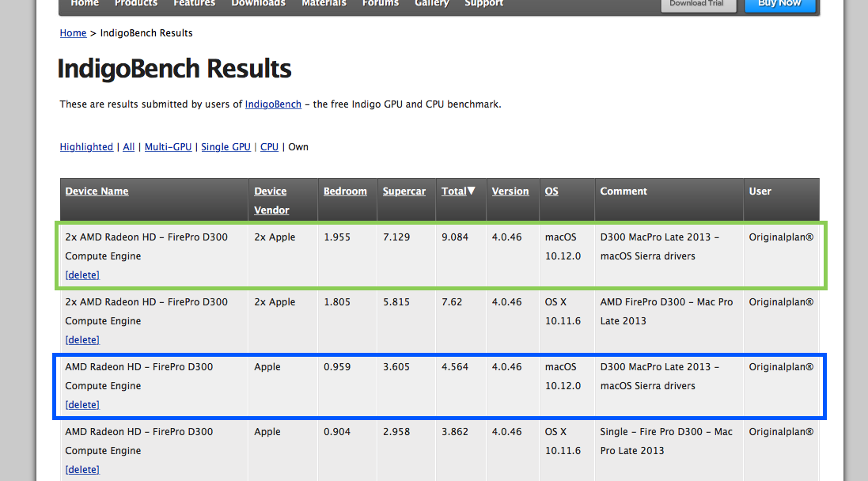Filter results by Single GPU

(226, 146)
